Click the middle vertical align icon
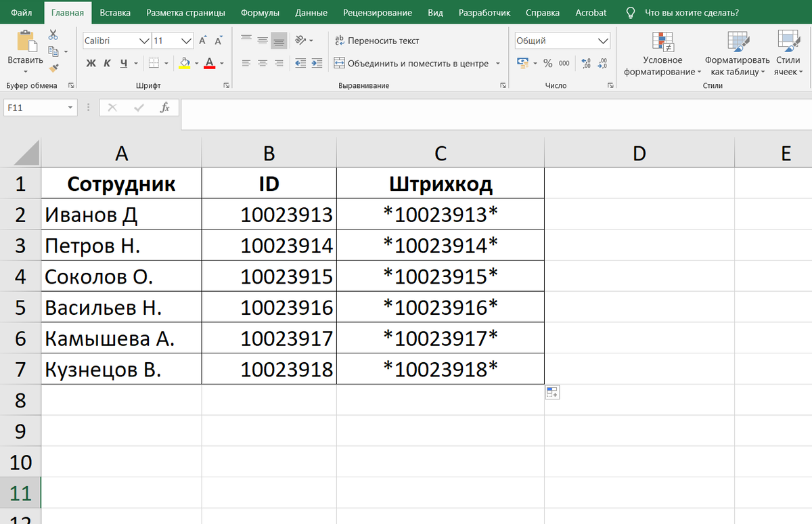 pyautogui.click(x=262, y=41)
